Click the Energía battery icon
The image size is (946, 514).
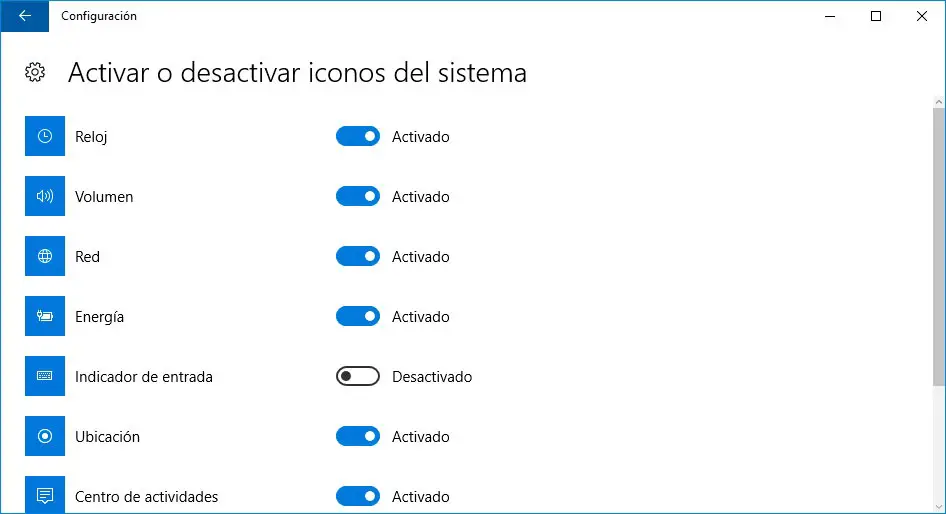pos(44,317)
